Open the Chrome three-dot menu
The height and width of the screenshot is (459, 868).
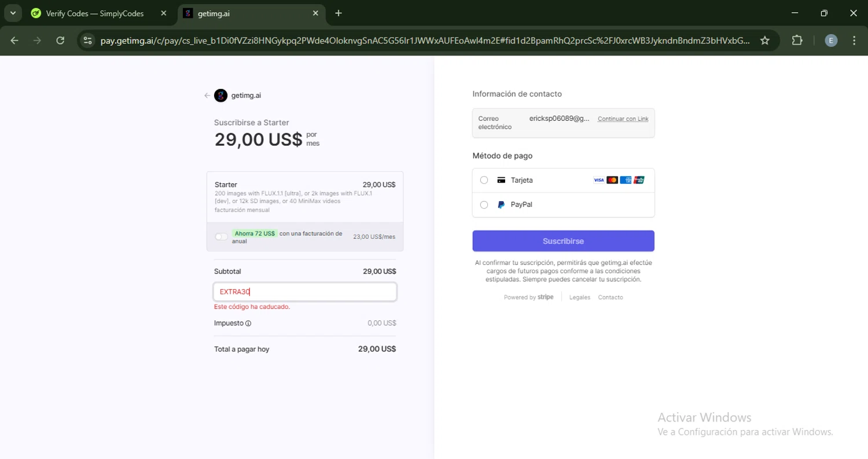[854, 40]
